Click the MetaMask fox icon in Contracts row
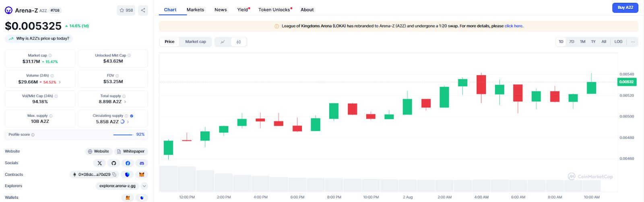The width and height of the screenshot is (644, 202). coord(142,175)
